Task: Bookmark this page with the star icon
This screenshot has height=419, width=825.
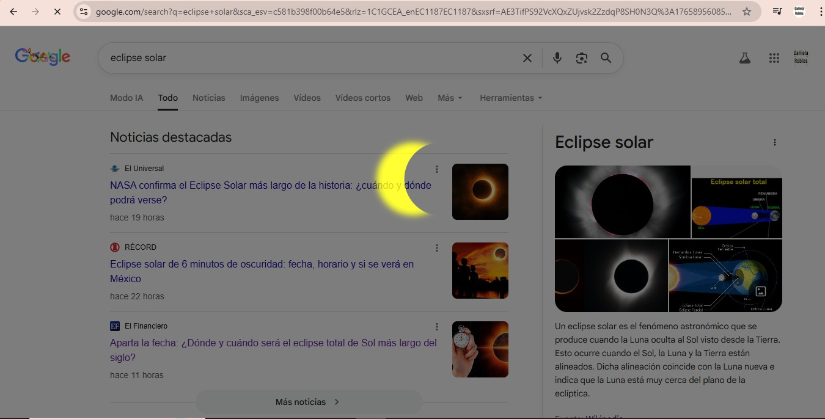Action: click(x=747, y=12)
